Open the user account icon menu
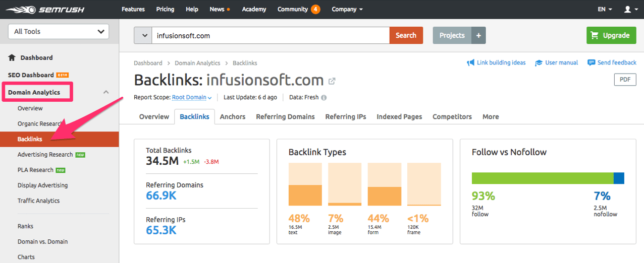The height and width of the screenshot is (263, 644). 630,9
